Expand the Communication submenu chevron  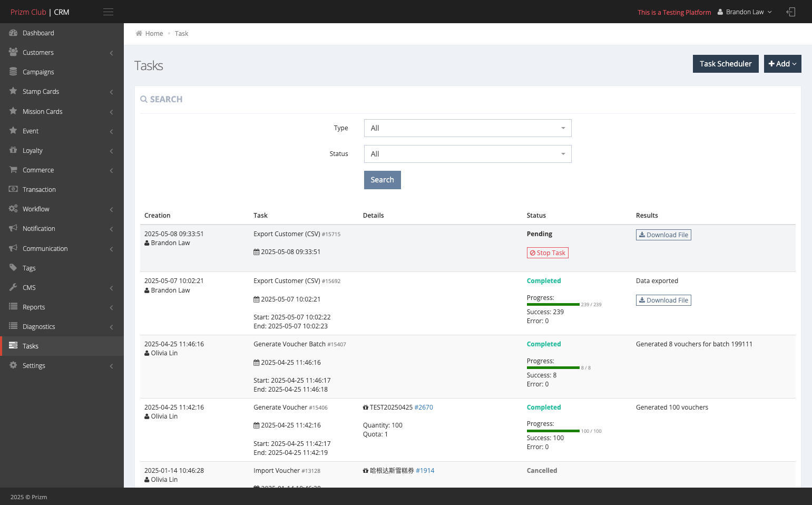112,249
